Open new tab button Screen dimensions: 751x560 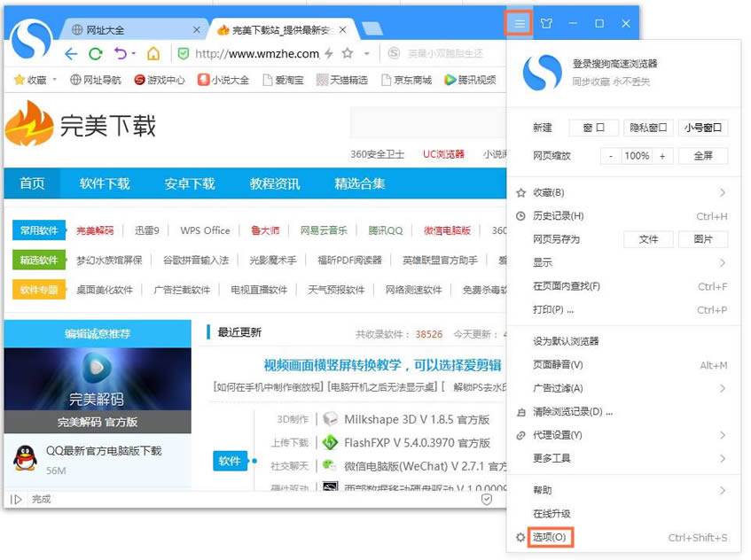[372, 28]
